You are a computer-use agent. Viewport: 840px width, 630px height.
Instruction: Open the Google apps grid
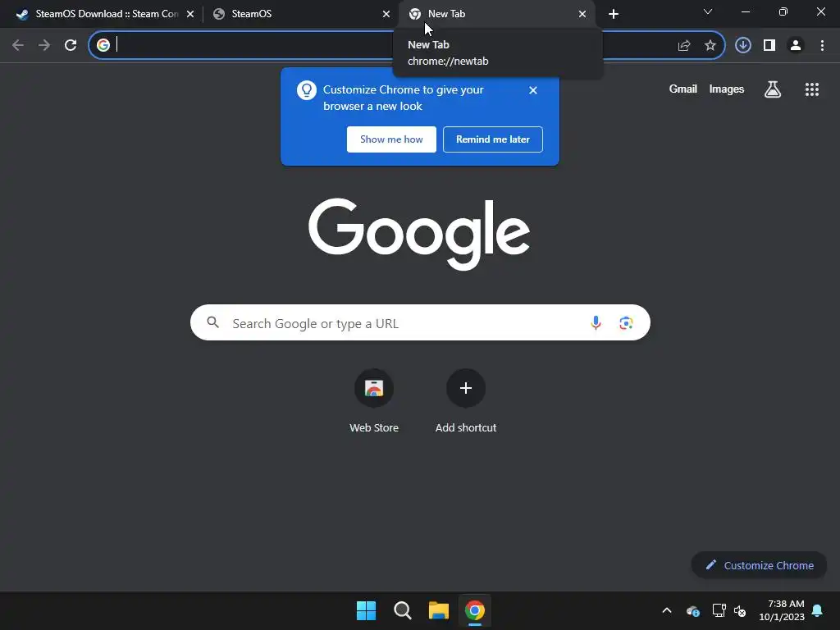point(812,89)
